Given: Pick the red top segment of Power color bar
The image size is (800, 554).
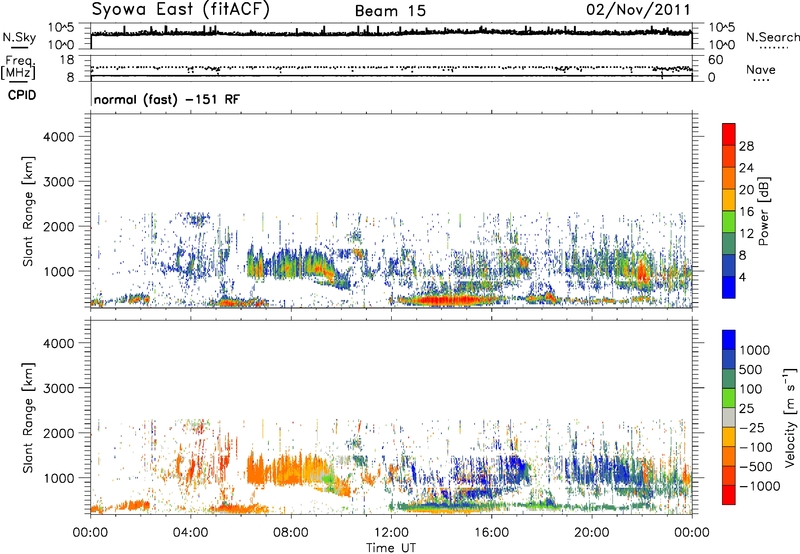Looking at the screenshot, I should (729, 134).
